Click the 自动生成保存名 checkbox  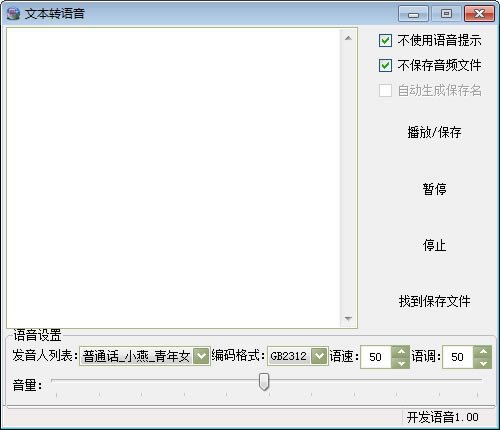pyautogui.click(x=385, y=90)
